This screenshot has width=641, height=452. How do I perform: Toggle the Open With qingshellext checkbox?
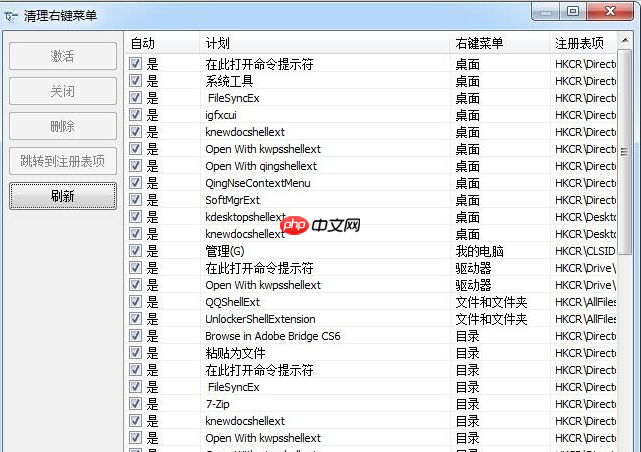pos(135,166)
